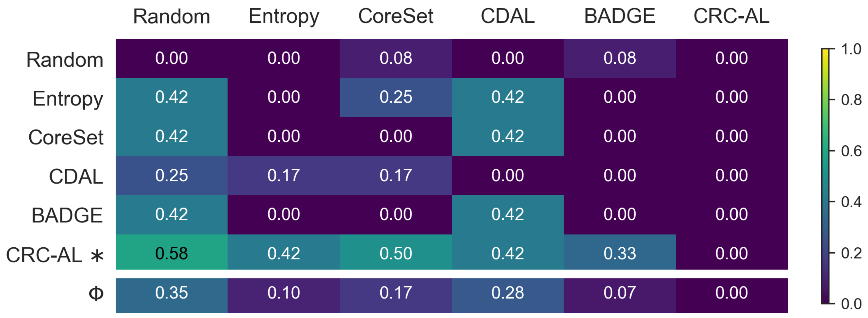Image resolution: width=868 pixels, height=318 pixels.
Task: Click the Random row label on left
Action: pyautogui.click(x=65, y=60)
